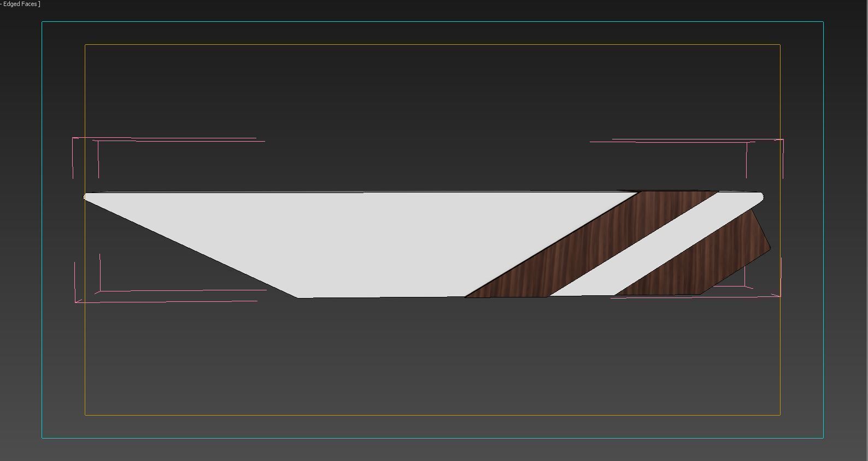The width and height of the screenshot is (868, 461).
Task: Open the Edged Faces viewport shading menu
Action: click(x=21, y=4)
